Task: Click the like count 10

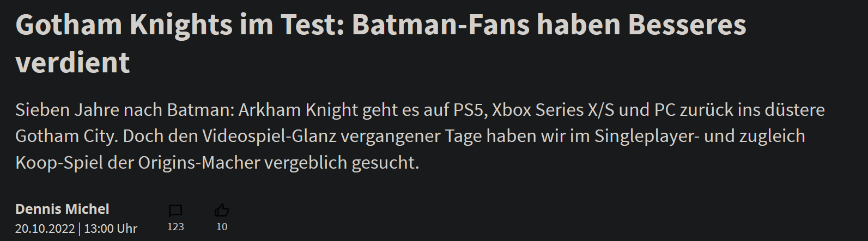Action: click(x=222, y=227)
